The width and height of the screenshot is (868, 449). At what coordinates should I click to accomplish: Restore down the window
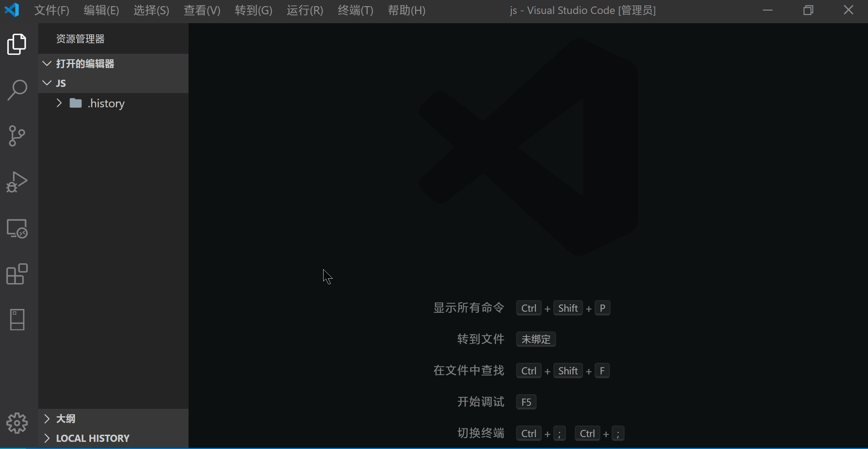[808, 10]
